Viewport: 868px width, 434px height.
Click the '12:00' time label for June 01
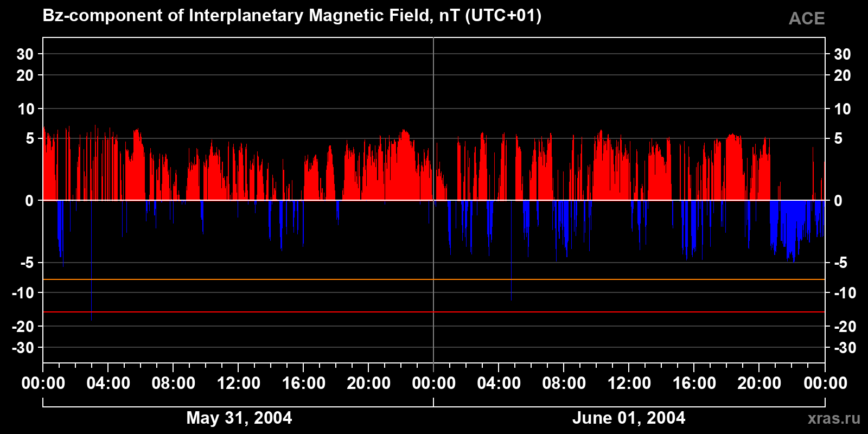click(x=629, y=383)
